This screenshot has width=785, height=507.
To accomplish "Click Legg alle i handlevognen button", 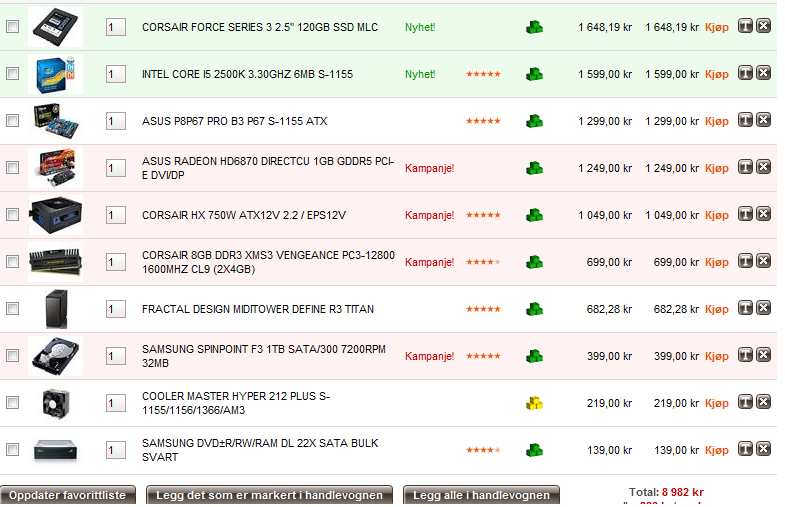I will tap(481, 495).
